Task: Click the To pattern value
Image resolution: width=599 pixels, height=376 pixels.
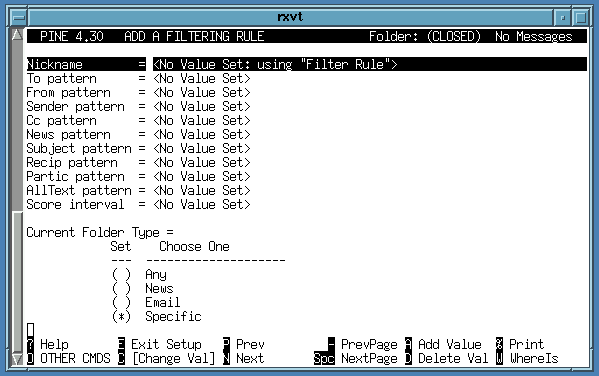Action: [202, 78]
